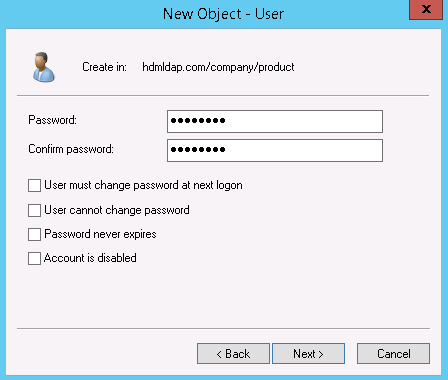Click the 'Create in:' label
Viewport: 448px width, 380px height.
[x=104, y=67]
